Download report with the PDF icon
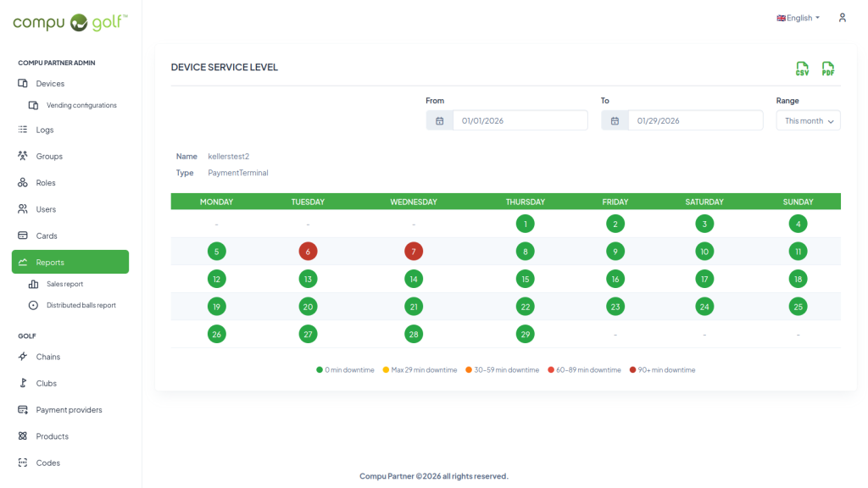Image resolution: width=868 pixels, height=488 pixels. (828, 69)
